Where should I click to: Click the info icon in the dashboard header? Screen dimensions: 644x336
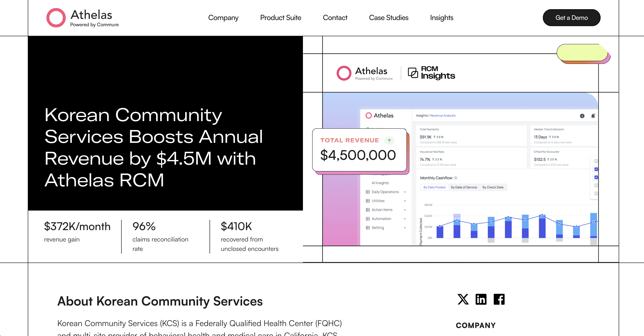click(x=582, y=116)
